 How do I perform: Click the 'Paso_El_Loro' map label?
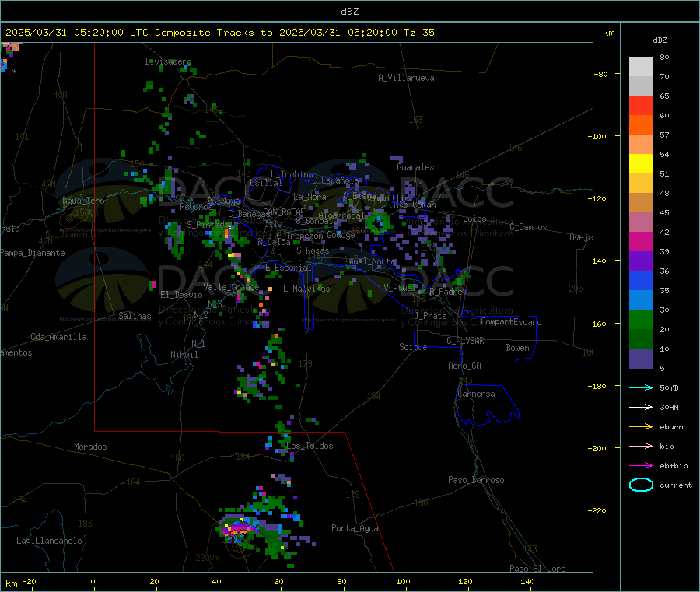(x=538, y=569)
